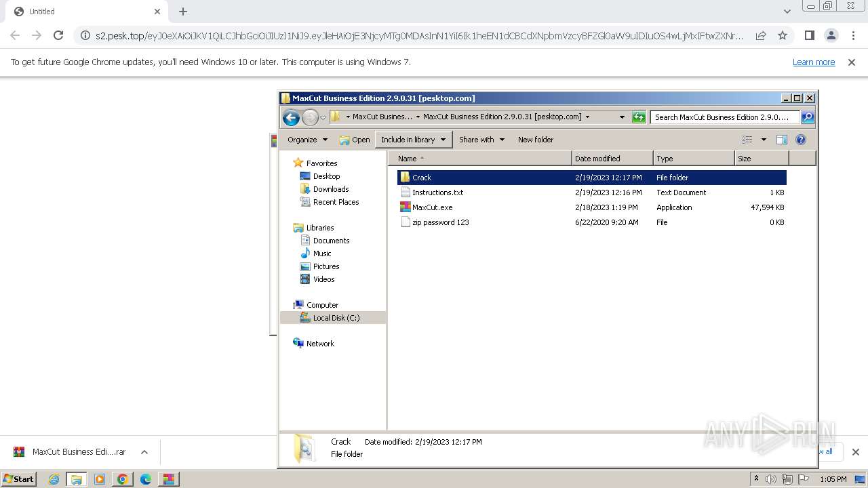The image size is (868, 488).
Task: Click the Explorer Back arrow button
Action: tap(292, 117)
